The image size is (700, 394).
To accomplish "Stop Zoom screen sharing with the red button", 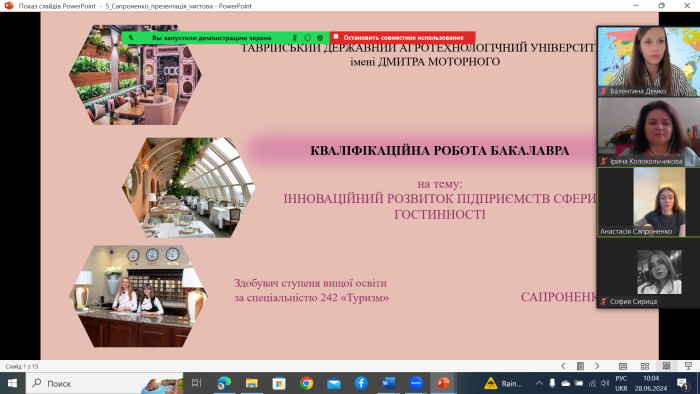I will pos(402,37).
